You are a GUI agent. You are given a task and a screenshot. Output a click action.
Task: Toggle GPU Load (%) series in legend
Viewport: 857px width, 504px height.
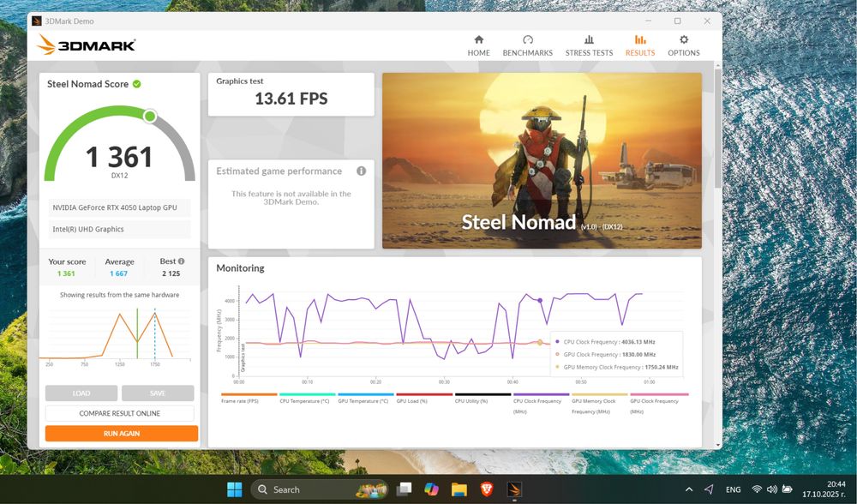(x=424, y=399)
